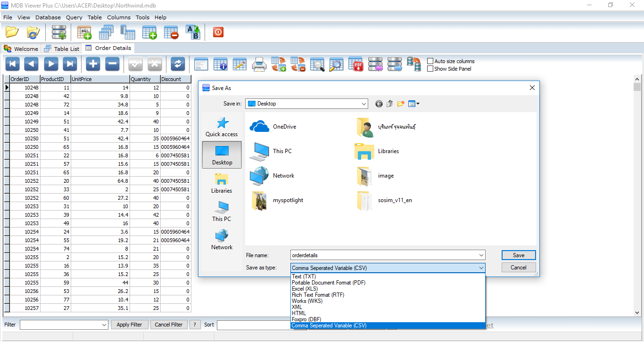The width and height of the screenshot is (644, 342).
Task: Click create new folder icon in dialog
Action: tap(401, 104)
